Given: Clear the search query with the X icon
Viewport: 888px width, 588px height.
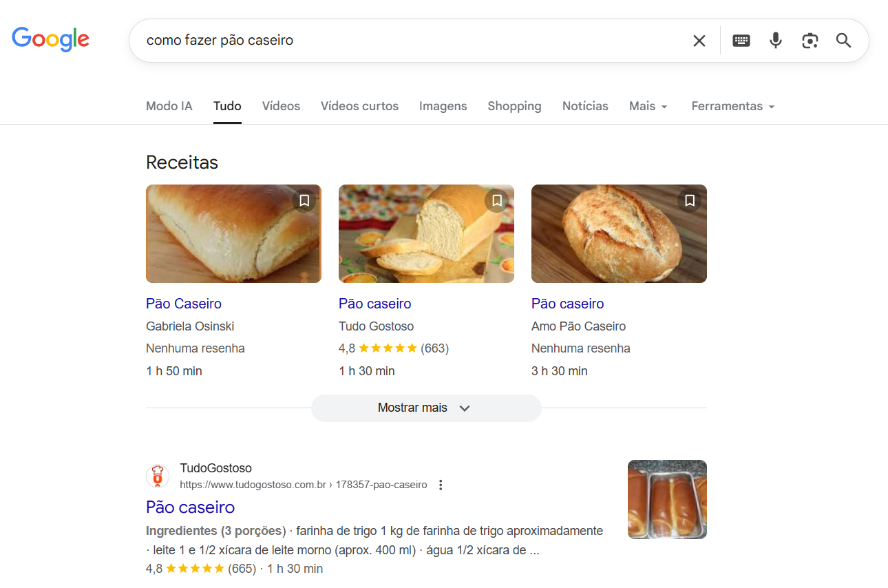Looking at the screenshot, I should point(699,41).
